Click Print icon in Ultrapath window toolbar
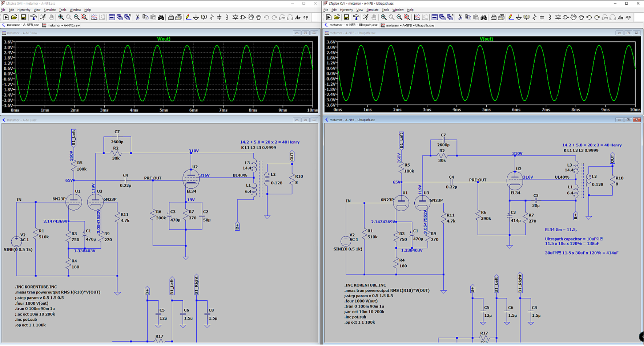 click(501, 17)
